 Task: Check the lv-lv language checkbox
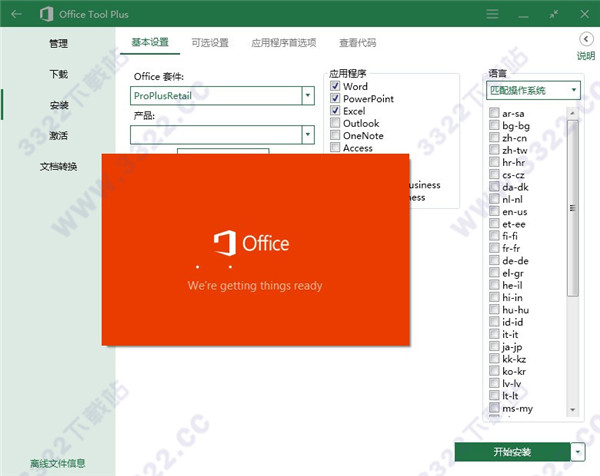tap(494, 383)
